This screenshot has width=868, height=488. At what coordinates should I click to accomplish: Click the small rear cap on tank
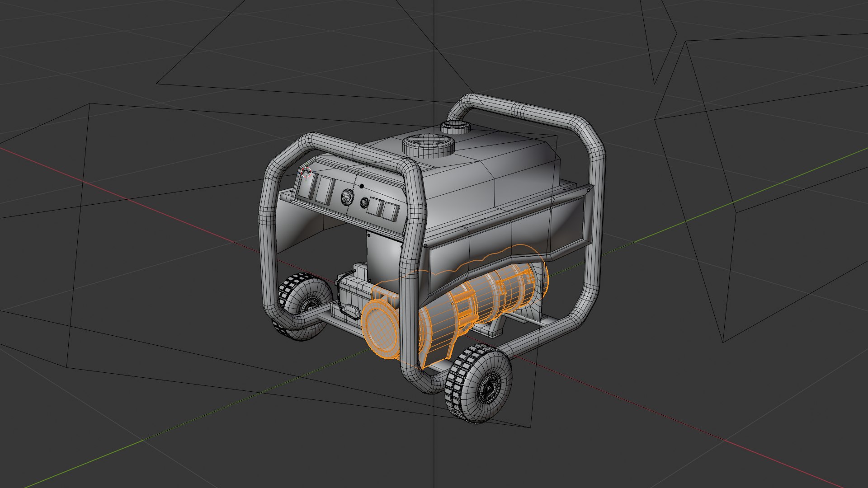(456, 127)
